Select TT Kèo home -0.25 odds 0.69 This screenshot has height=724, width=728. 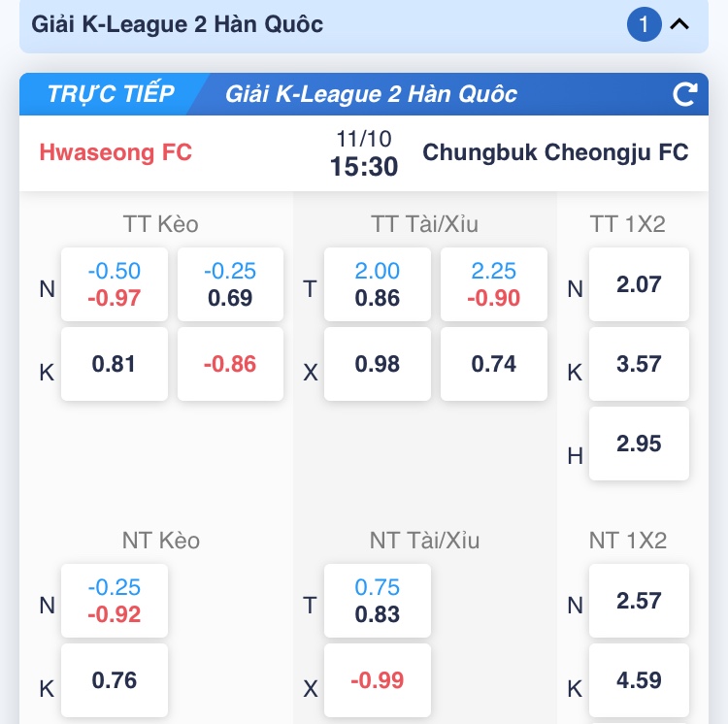231,284
